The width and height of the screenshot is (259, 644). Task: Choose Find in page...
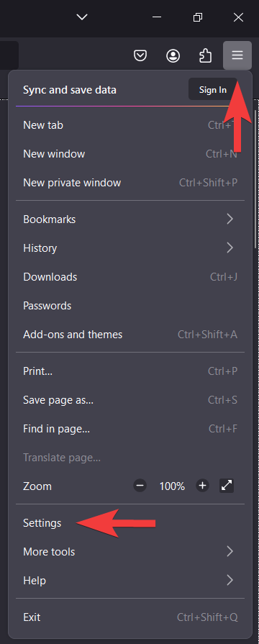coord(130,429)
